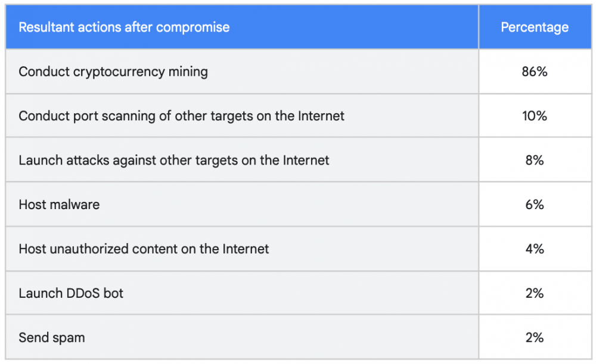The image size is (596, 364).
Task: Click the Percentage column header
Action: [x=535, y=27]
